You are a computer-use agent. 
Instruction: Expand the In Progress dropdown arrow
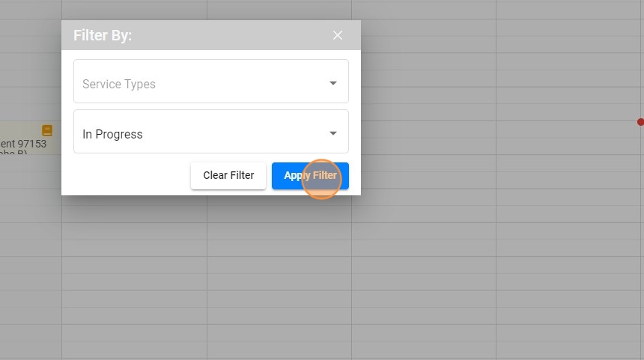333,133
